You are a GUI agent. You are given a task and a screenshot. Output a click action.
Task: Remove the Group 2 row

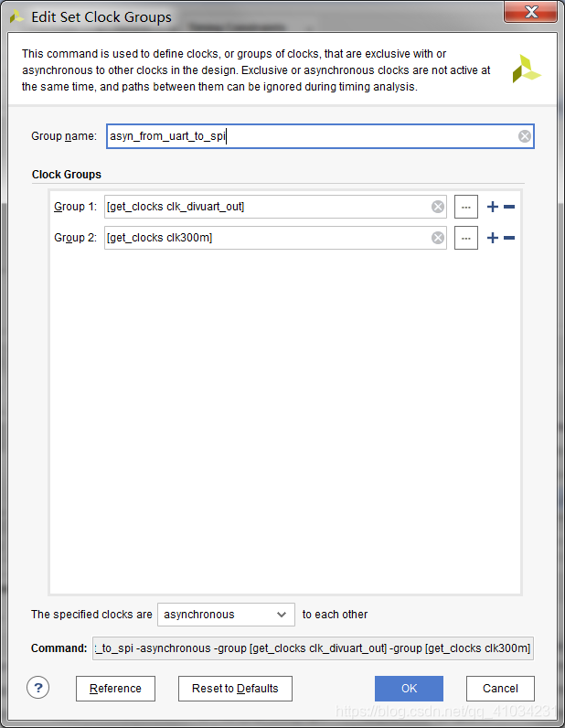[x=509, y=238]
